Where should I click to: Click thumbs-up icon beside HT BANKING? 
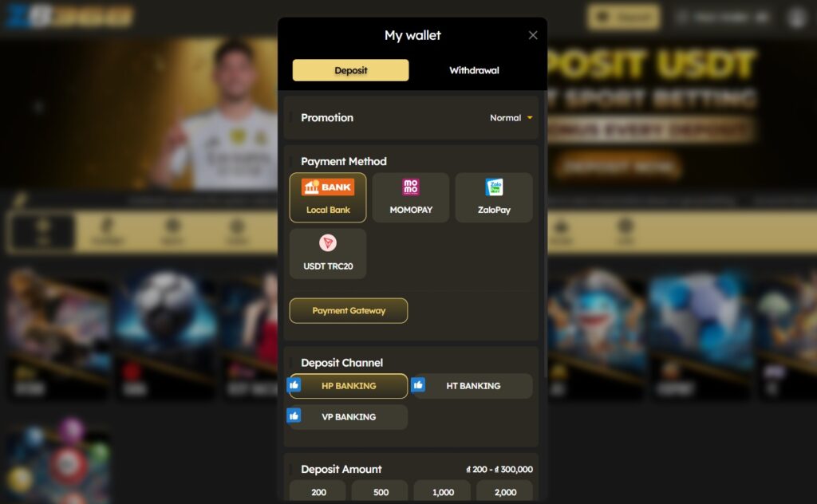click(x=418, y=384)
